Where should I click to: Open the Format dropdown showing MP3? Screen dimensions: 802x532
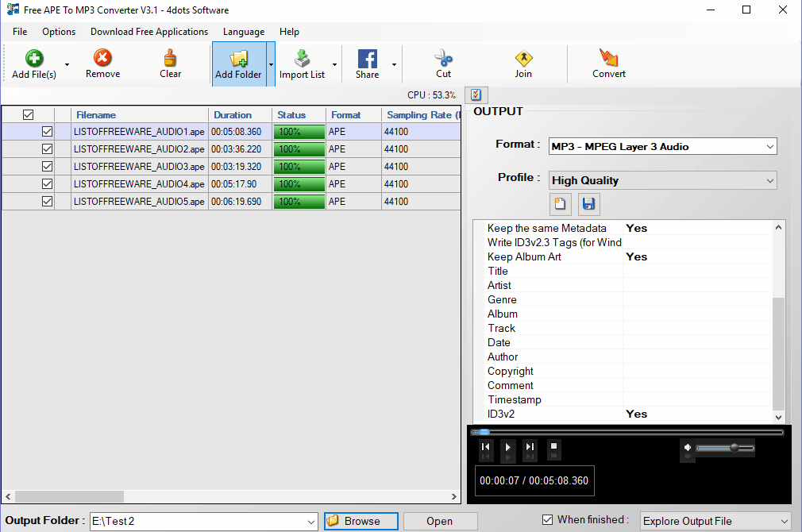[x=663, y=146]
